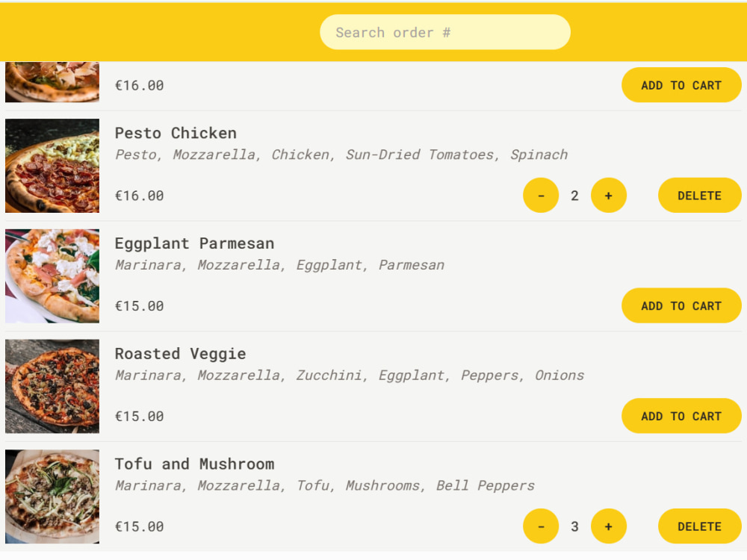The height and width of the screenshot is (560, 747).
Task: Decrease Pesto Chicken quantity with minus button
Action: tap(541, 196)
